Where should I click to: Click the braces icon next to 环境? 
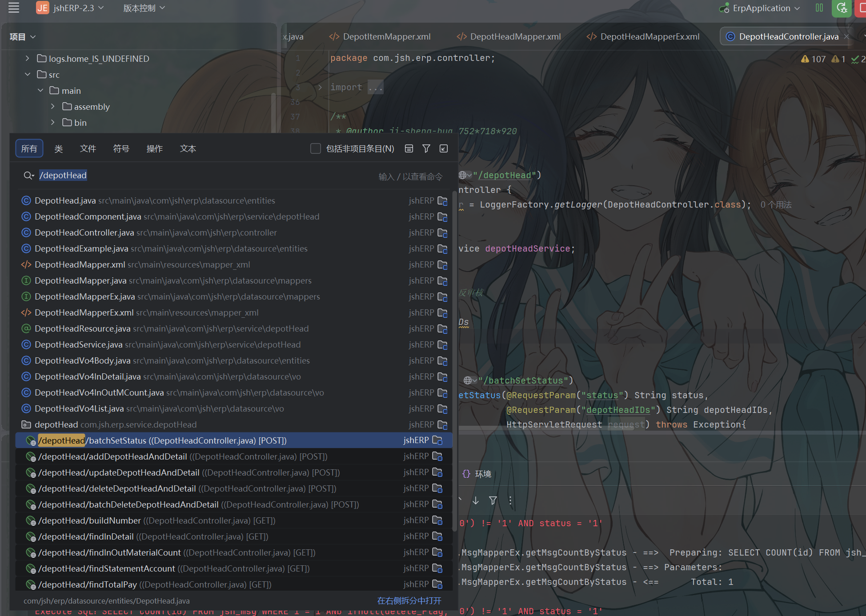point(466,474)
